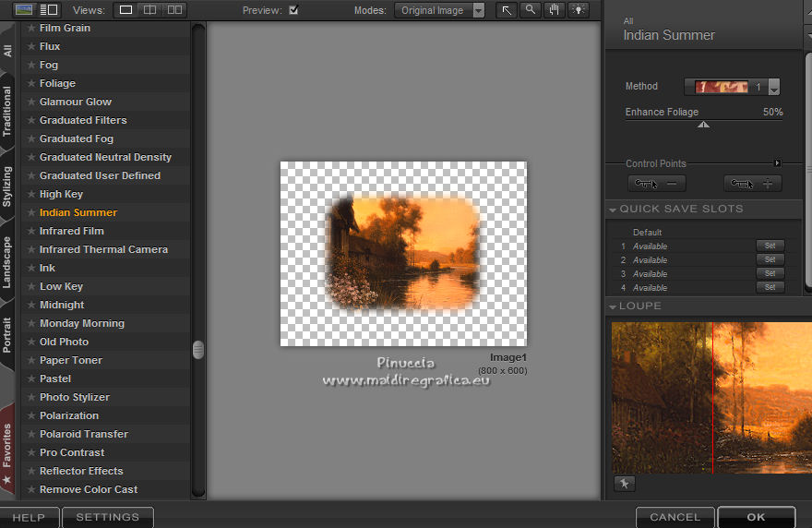Click the filter list scrollbar thumb

[x=197, y=350]
